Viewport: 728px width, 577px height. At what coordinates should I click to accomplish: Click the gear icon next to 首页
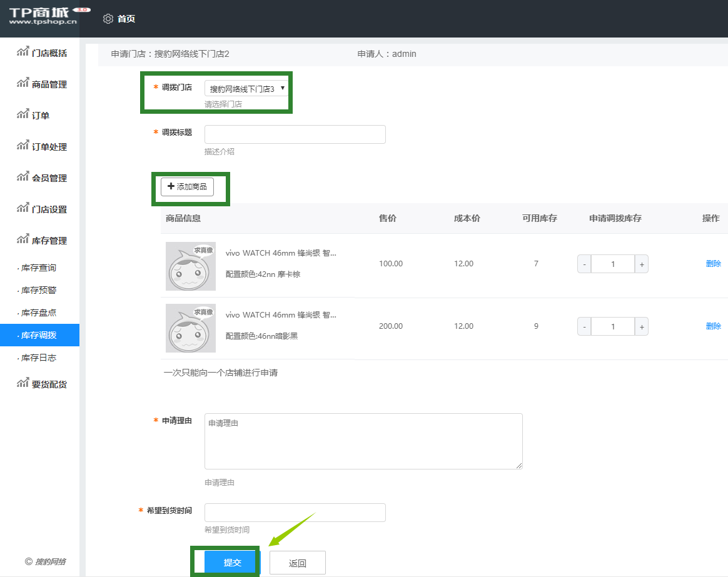pos(108,19)
